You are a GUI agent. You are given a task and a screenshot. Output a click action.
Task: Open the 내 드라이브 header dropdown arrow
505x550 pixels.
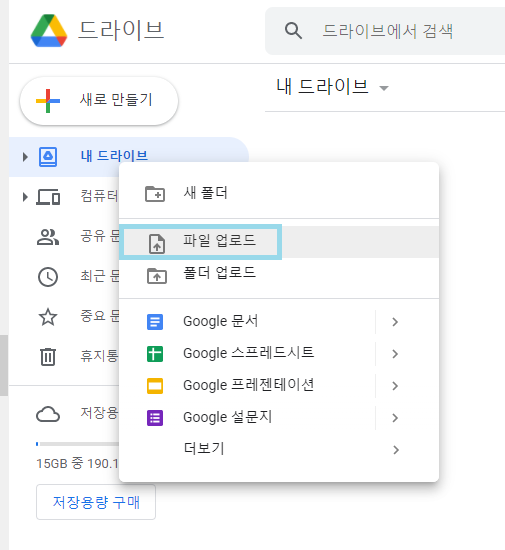pos(384,88)
